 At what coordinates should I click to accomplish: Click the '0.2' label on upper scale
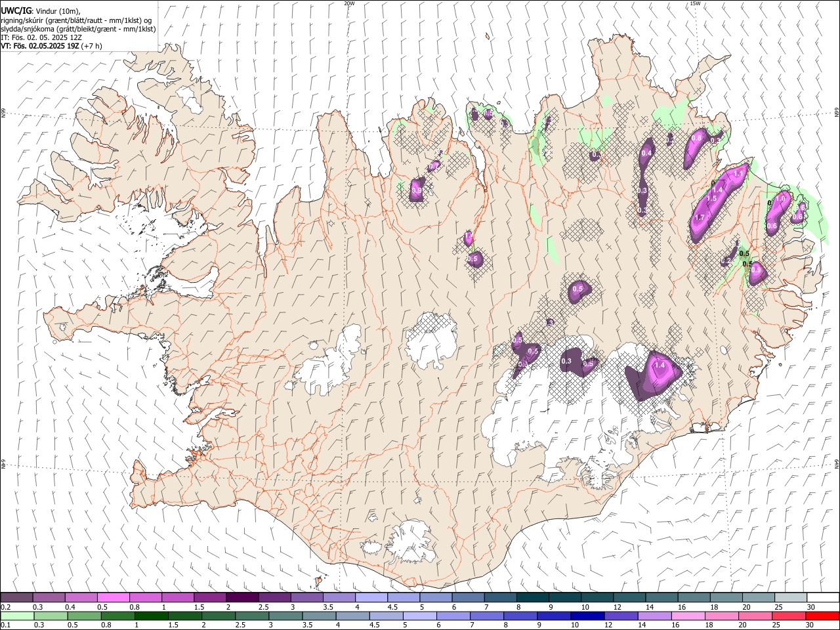point(6,607)
